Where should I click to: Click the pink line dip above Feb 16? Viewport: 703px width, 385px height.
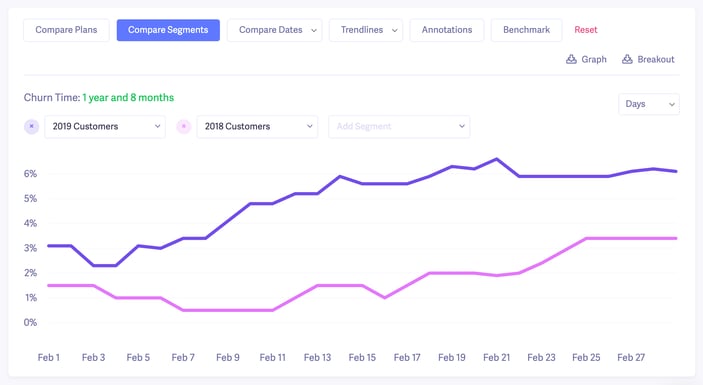point(385,298)
